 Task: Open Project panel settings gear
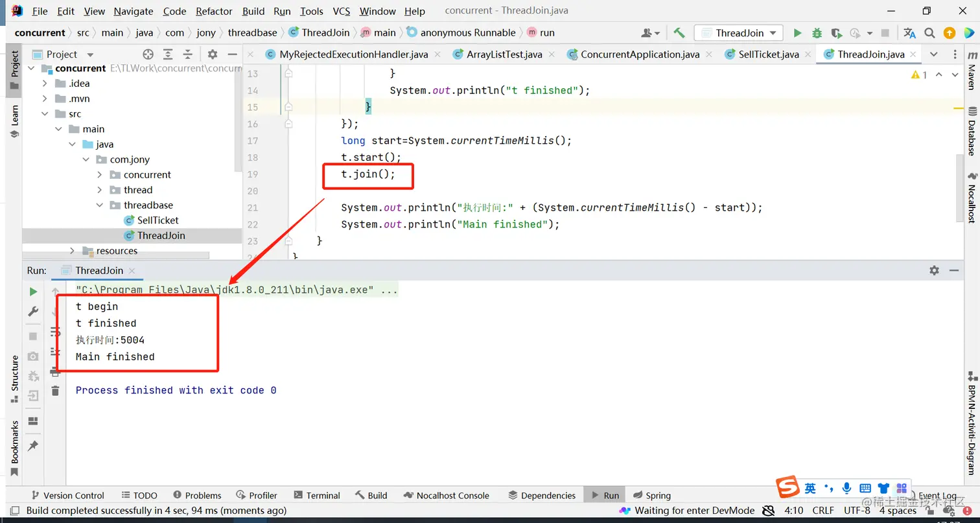tap(212, 54)
